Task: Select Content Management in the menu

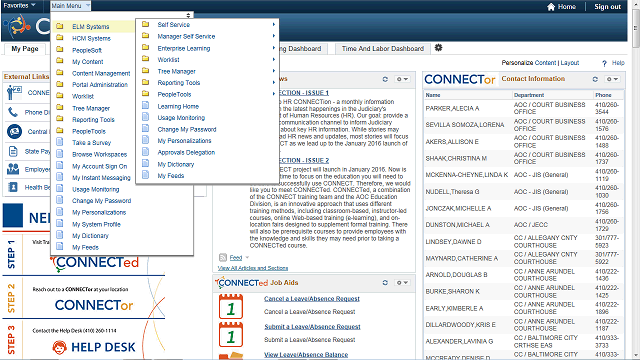Action: tap(101, 73)
